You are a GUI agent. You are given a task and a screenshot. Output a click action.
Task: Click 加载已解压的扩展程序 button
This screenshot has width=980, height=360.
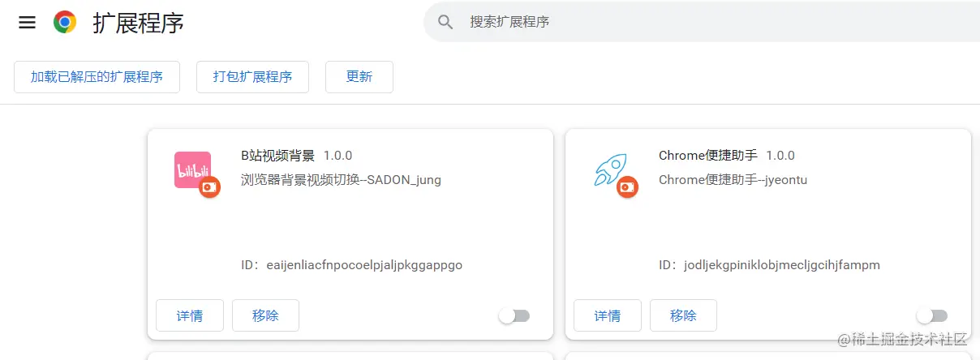tap(97, 77)
